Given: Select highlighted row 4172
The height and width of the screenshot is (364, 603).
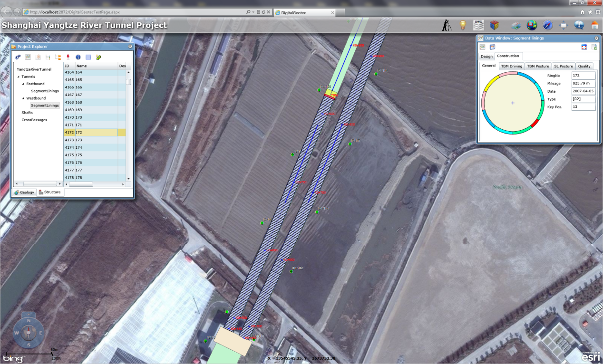Looking at the screenshot, I should [x=95, y=133].
